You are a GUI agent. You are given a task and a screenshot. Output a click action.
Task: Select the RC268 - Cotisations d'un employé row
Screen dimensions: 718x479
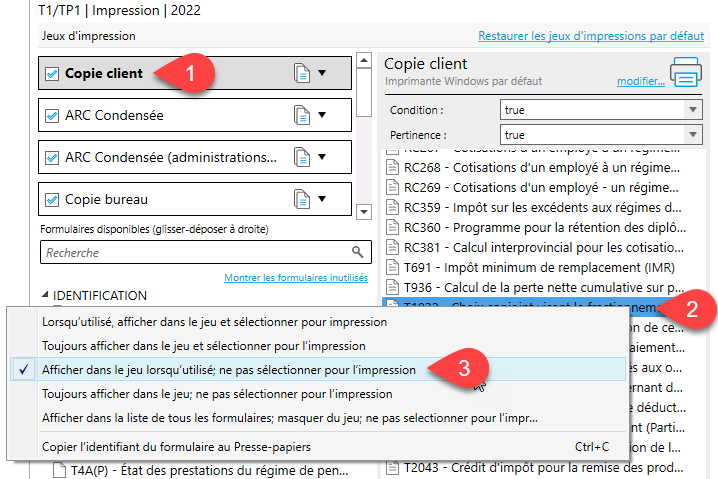(x=542, y=168)
